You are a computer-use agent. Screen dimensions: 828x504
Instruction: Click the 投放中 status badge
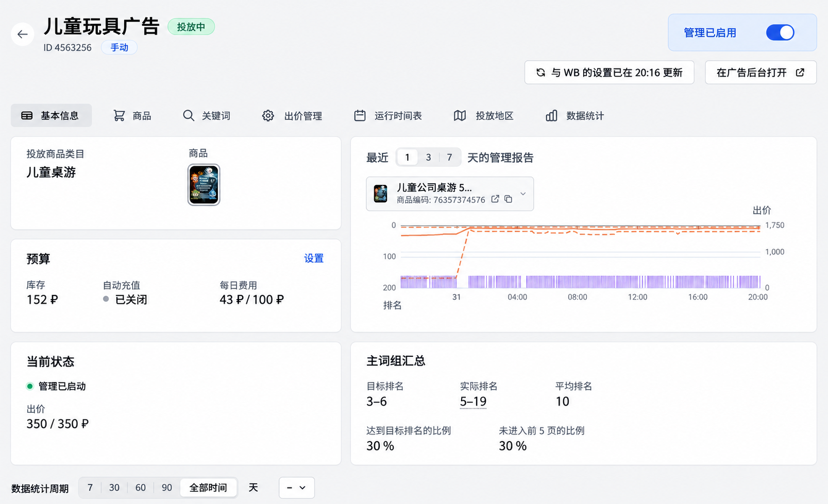pos(191,27)
